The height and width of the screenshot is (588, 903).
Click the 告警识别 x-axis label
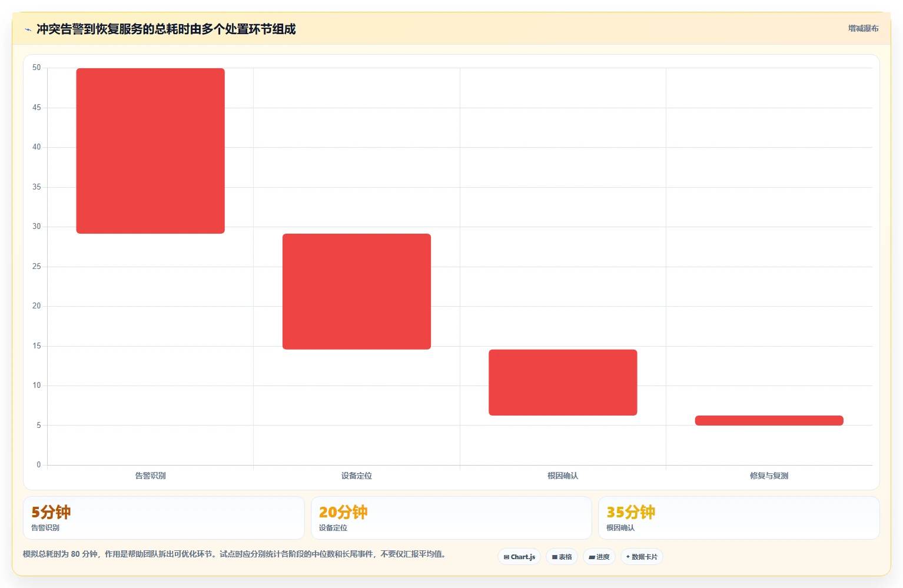pos(151,476)
